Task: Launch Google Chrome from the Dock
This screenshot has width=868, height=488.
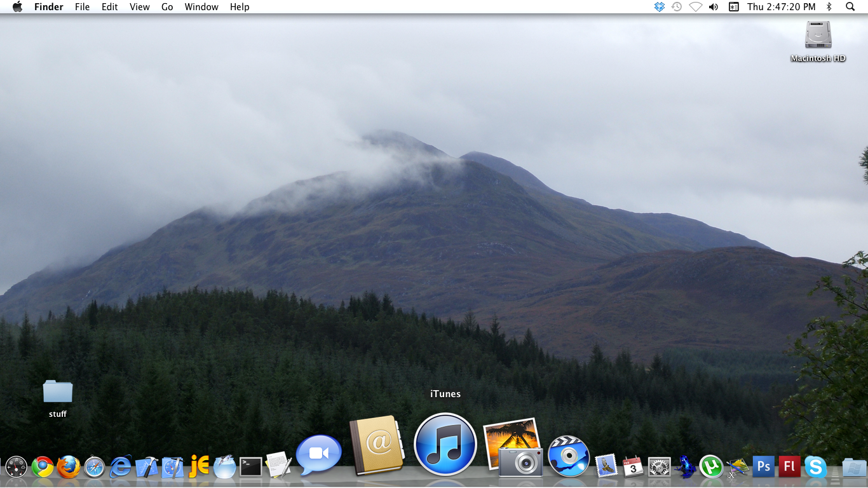Action: (43, 467)
